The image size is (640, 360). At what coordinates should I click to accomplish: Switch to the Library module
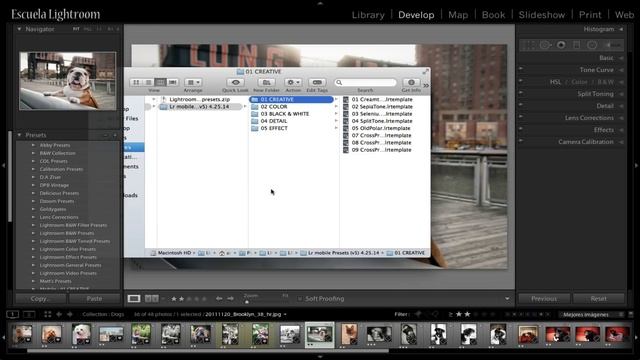click(x=368, y=15)
